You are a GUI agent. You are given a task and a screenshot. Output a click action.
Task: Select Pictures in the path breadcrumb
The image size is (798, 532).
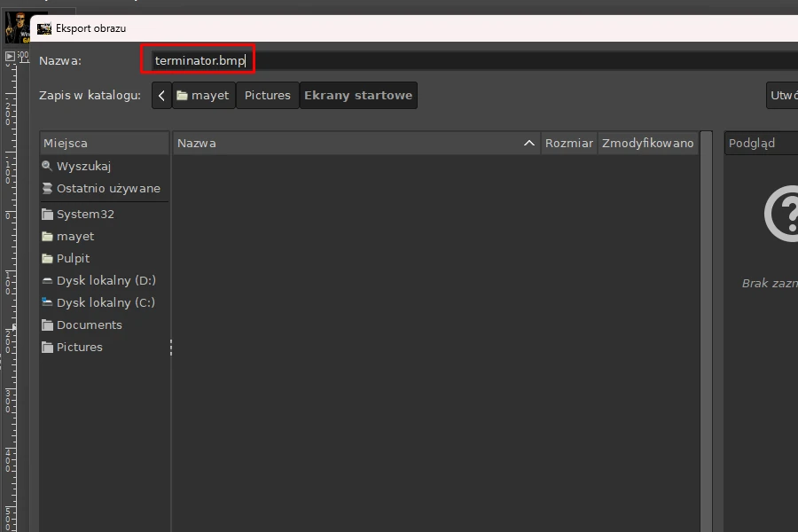(268, 95)
